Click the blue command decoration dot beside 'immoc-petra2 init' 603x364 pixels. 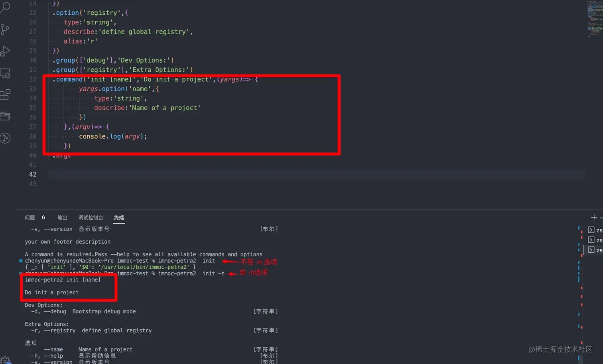(x=21, y=261)
